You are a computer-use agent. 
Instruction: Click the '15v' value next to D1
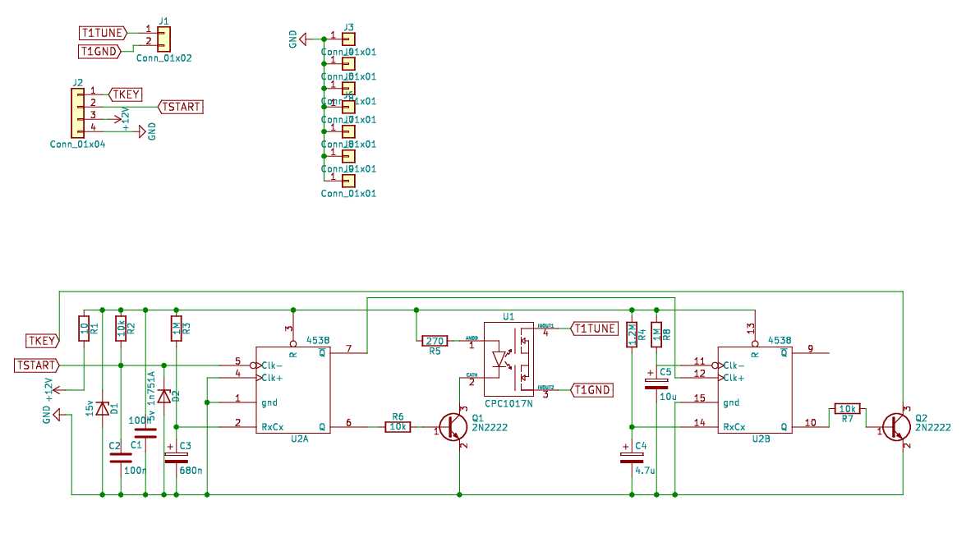click(90, 408)
